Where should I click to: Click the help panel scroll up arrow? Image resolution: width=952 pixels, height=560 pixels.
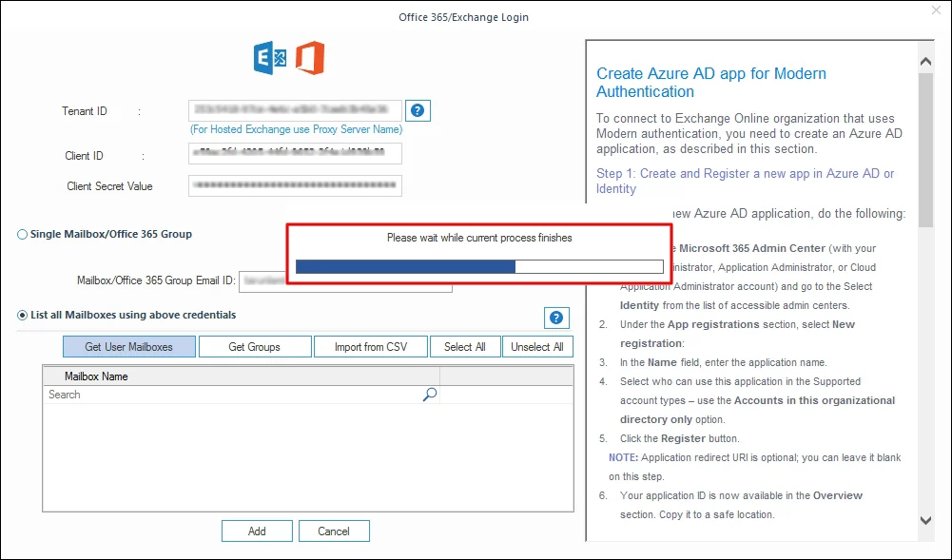(x=926, y=61)
